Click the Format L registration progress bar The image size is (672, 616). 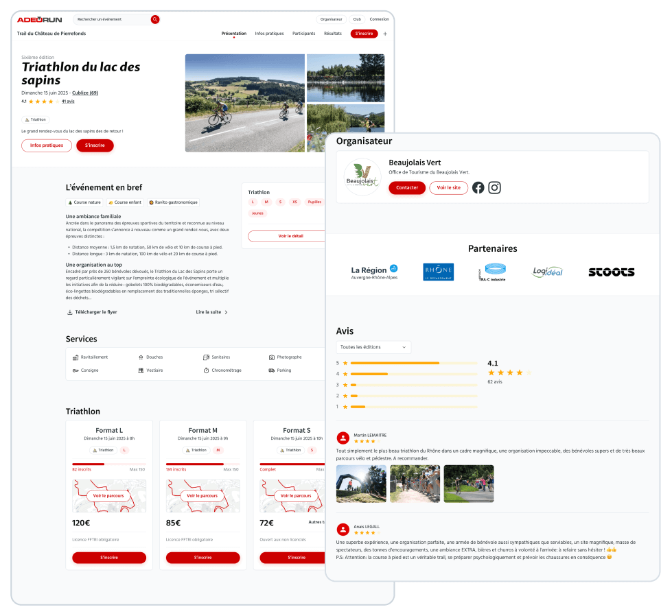tap(109, 464)
